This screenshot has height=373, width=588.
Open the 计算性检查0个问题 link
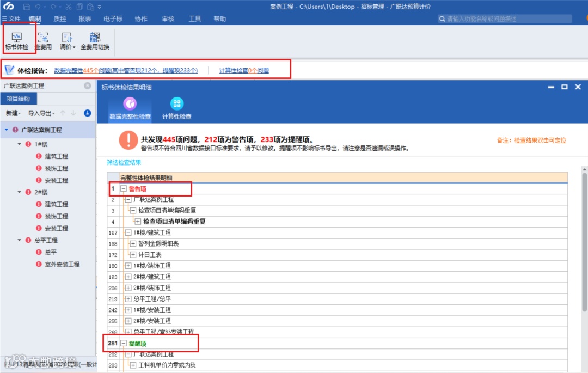[x=244, y=70]
